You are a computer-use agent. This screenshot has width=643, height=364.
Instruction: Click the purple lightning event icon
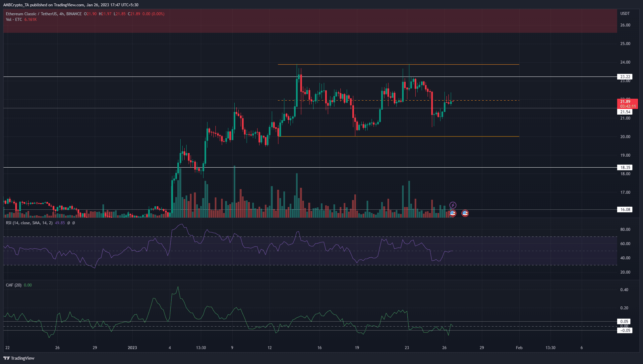453,205
